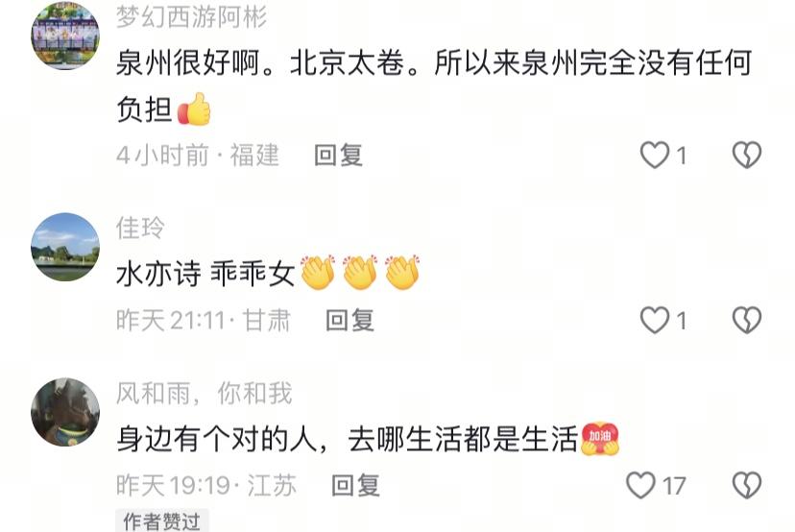The height and width of the screenshot is (532, 795).
Task: Like the comment by 梦幻西游阿彬
Action: point(655,155)
